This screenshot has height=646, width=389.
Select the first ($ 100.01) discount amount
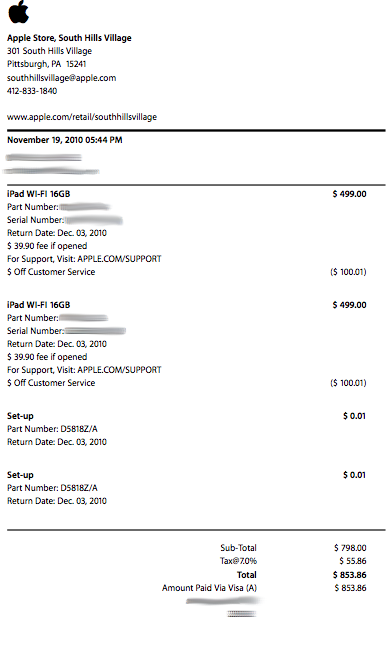tap(348, 272)
